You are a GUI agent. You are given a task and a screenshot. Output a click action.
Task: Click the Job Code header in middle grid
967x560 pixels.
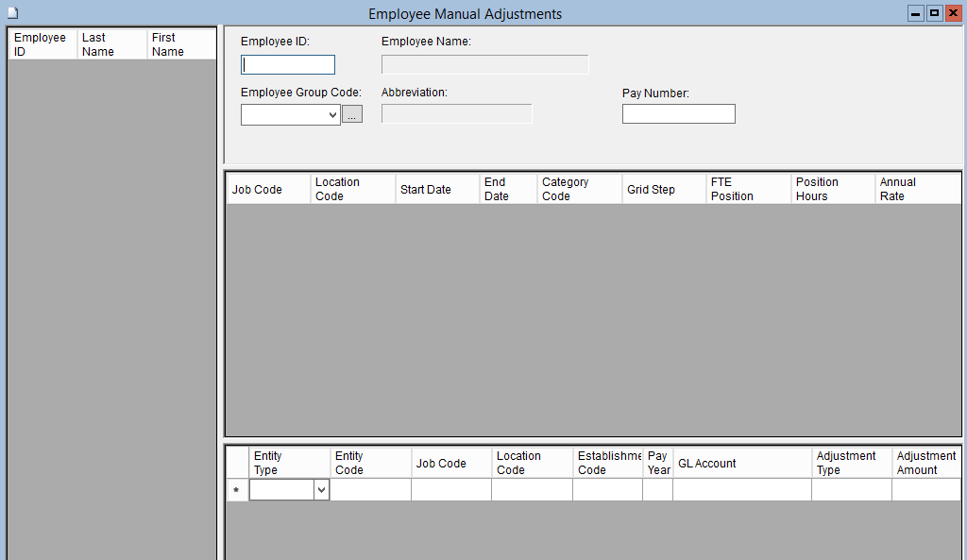click(x=268, y=189)
